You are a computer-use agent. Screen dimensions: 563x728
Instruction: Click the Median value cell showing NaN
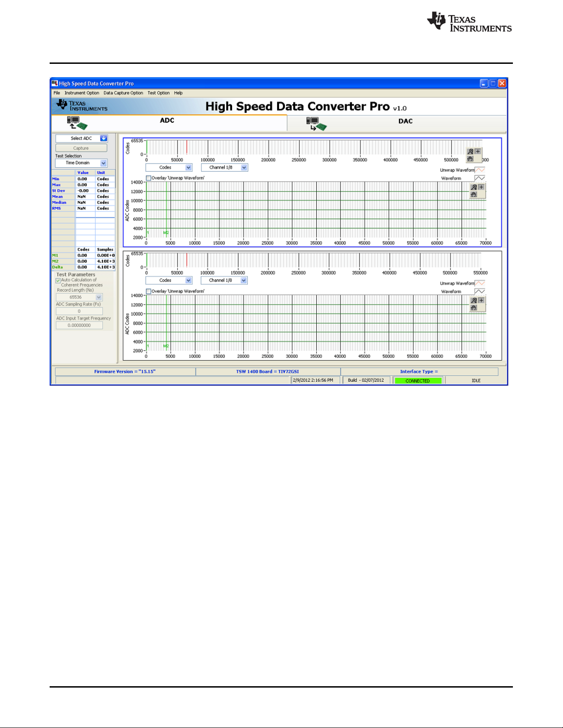[x=85, y=203]
